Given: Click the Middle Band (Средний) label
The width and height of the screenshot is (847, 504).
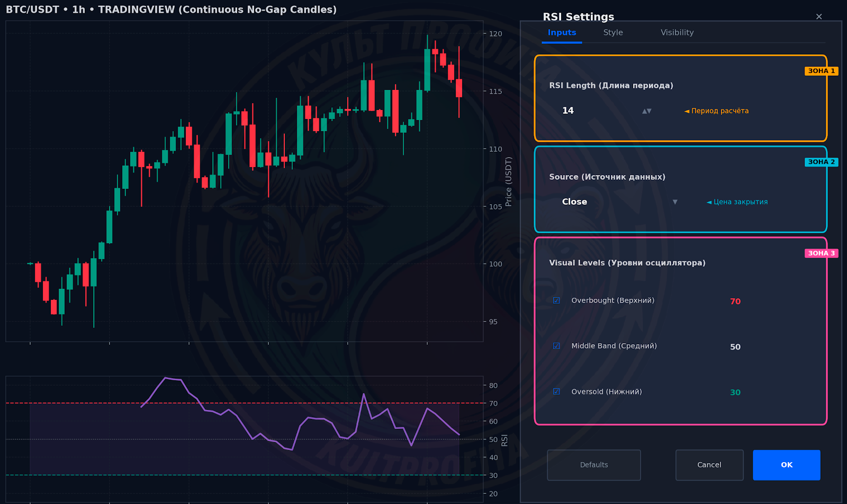Looking at the screenshot, I should pyautogui.click(x=614, y=346).
